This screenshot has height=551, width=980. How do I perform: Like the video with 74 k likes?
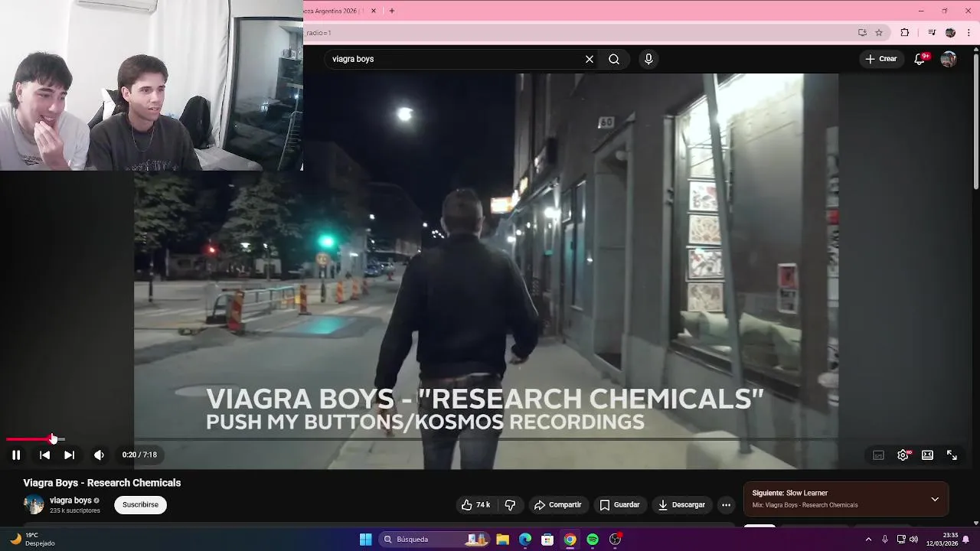(x=475, y=505)
